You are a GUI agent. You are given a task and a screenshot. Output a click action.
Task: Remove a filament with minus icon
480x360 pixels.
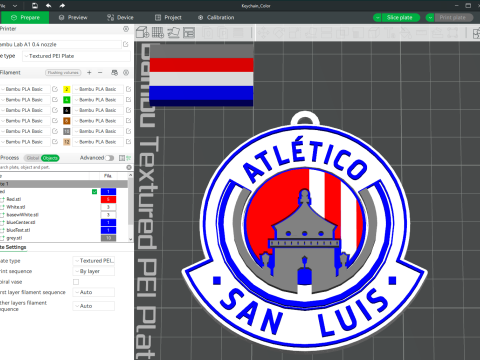click(x=100, y=72)
